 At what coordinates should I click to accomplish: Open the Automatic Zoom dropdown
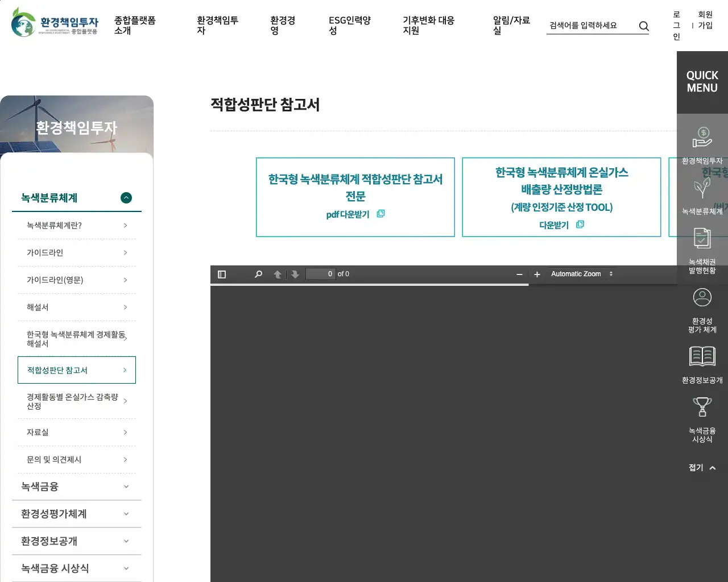pos(581,274)
